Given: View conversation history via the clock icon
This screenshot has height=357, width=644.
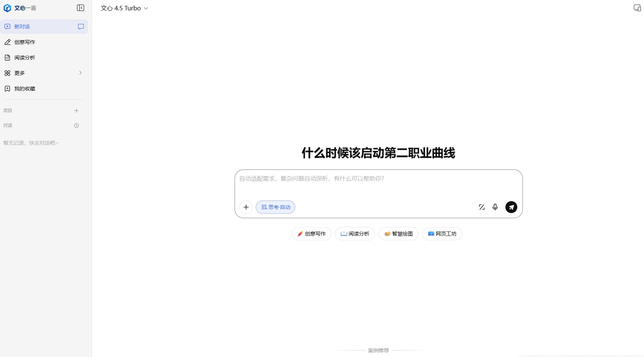Looking at the screenshot, I should [76, 126].
